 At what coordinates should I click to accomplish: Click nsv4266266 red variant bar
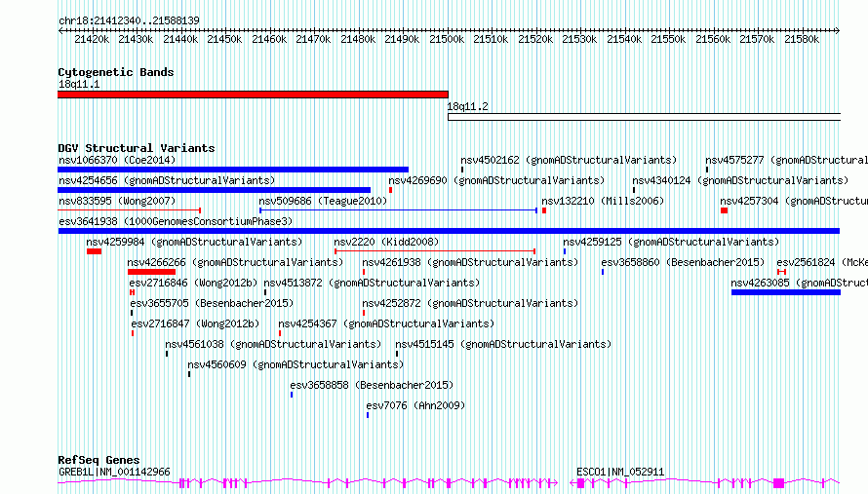point(152,272)
